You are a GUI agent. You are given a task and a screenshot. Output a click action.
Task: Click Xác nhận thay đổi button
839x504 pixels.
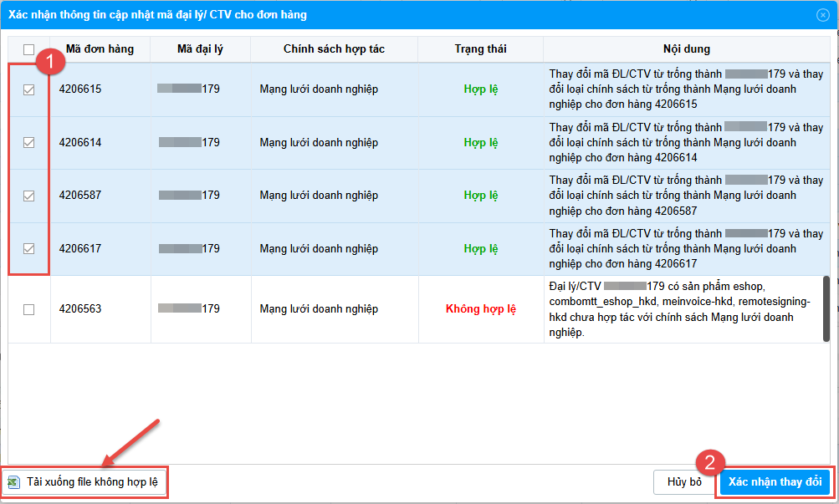(775, 482)
